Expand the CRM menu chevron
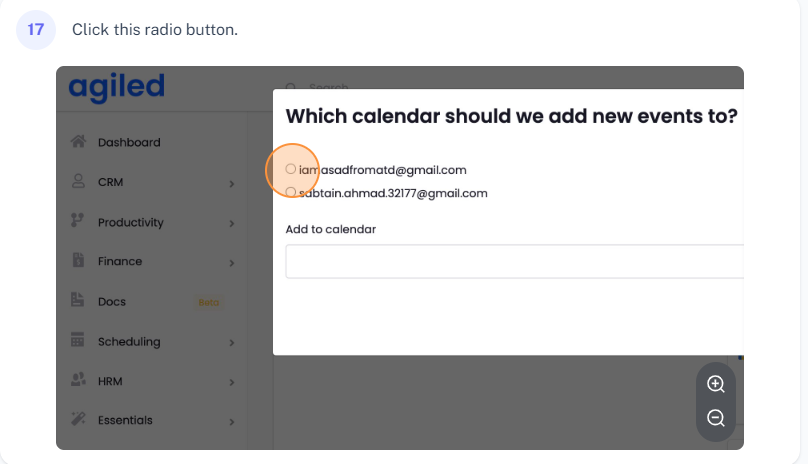 [231, 183]
